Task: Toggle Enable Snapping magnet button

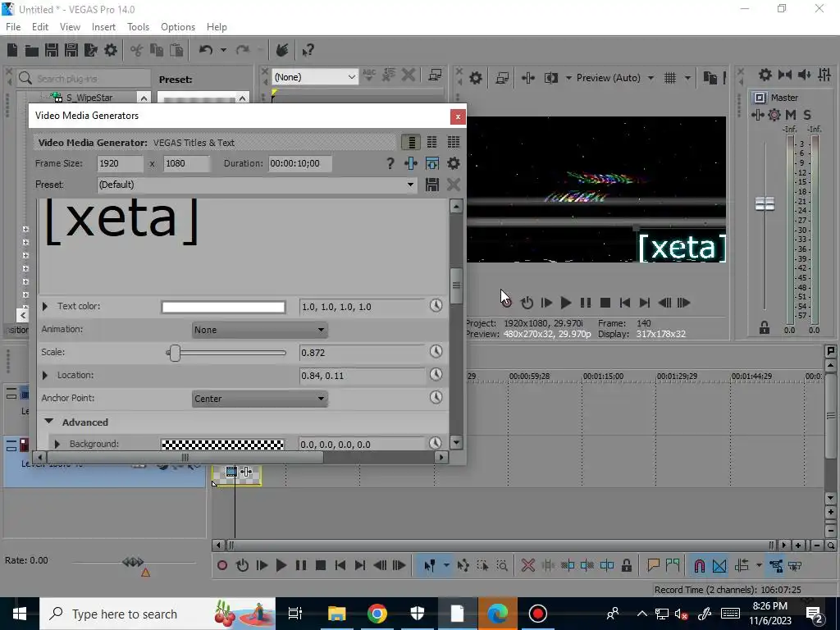Action: [x=700, y=566]
